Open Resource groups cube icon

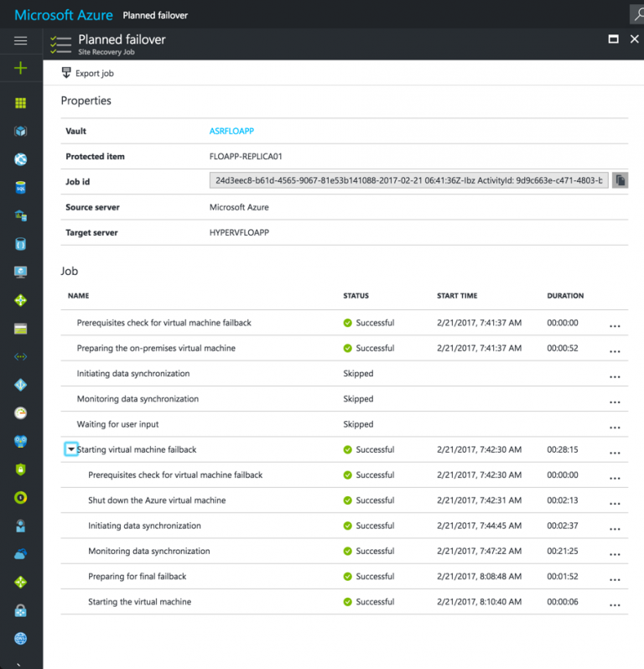click(20, 131)
